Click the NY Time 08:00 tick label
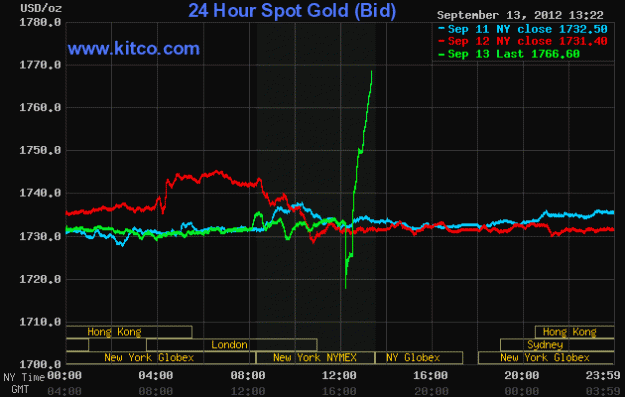The image size is (625, 397). (248, 375)
